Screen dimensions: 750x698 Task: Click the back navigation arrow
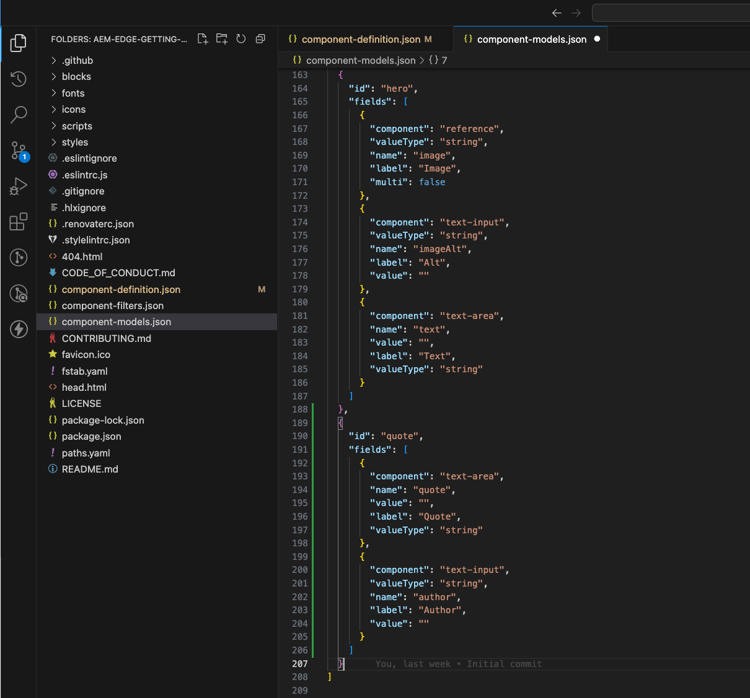[x=557, y=13]
